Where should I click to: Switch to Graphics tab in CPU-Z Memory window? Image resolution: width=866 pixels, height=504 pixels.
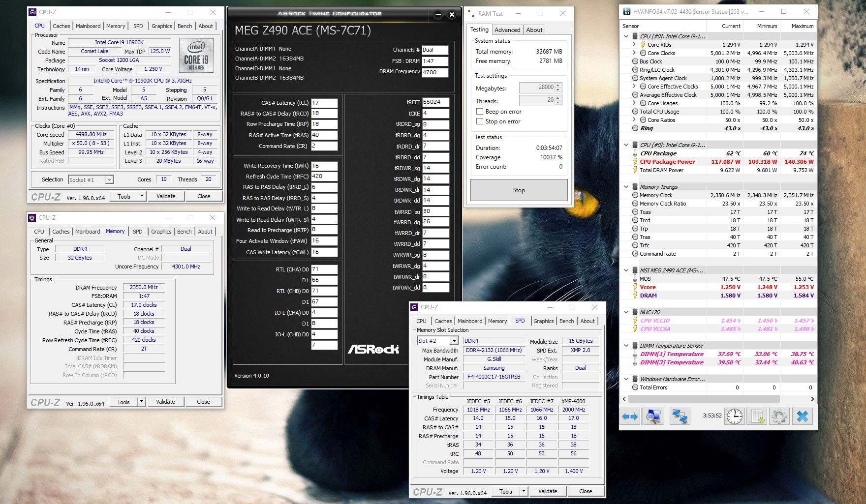coord(161,232)
